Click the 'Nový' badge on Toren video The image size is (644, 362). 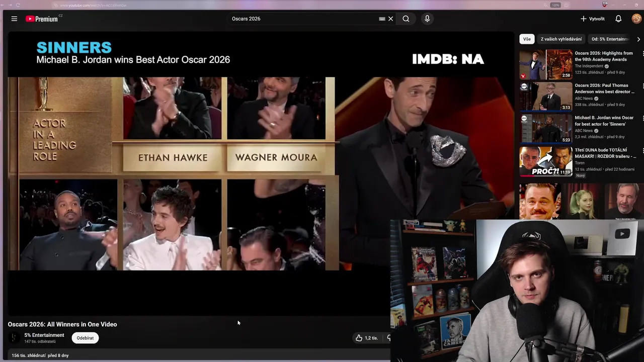click(581, 175)
